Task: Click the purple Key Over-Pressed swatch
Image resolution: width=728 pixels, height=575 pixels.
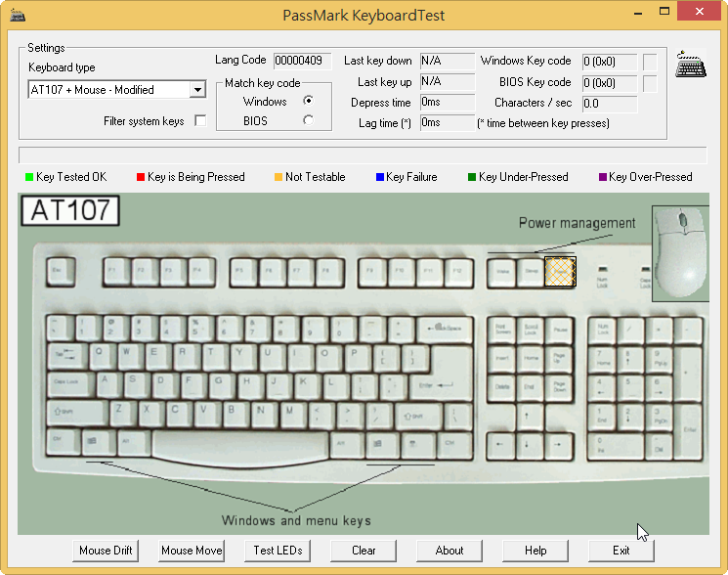Action: 603,177
